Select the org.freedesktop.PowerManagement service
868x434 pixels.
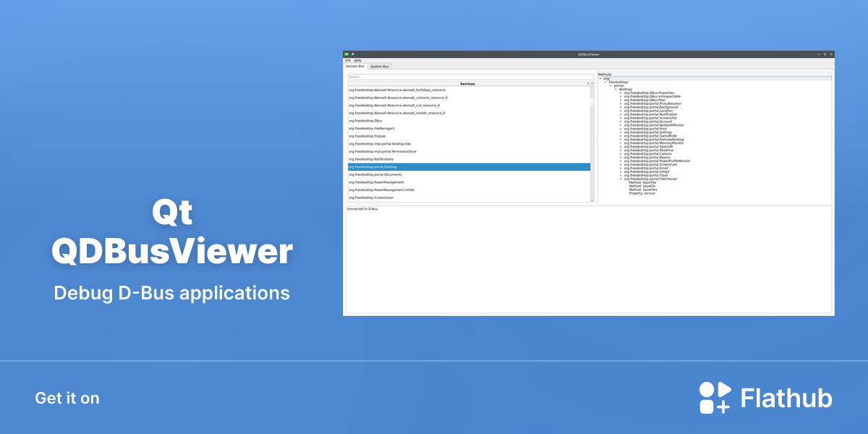469,182
